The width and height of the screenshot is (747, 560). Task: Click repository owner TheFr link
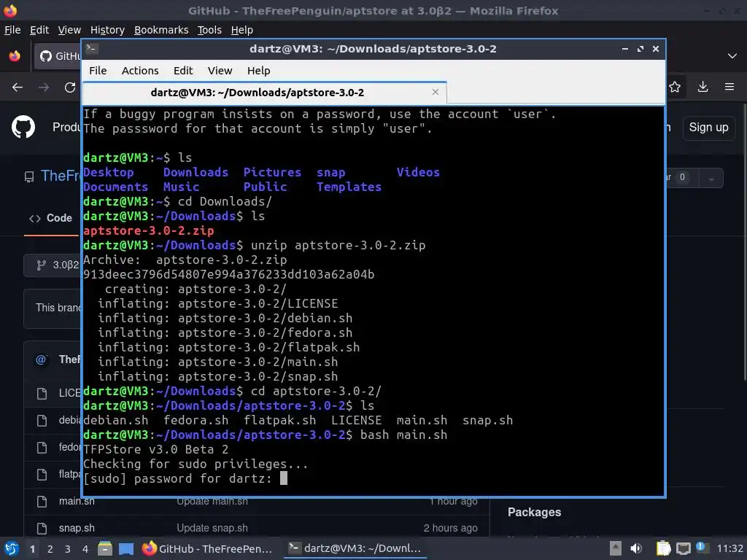pyautogui.click(x=60, y=176)
